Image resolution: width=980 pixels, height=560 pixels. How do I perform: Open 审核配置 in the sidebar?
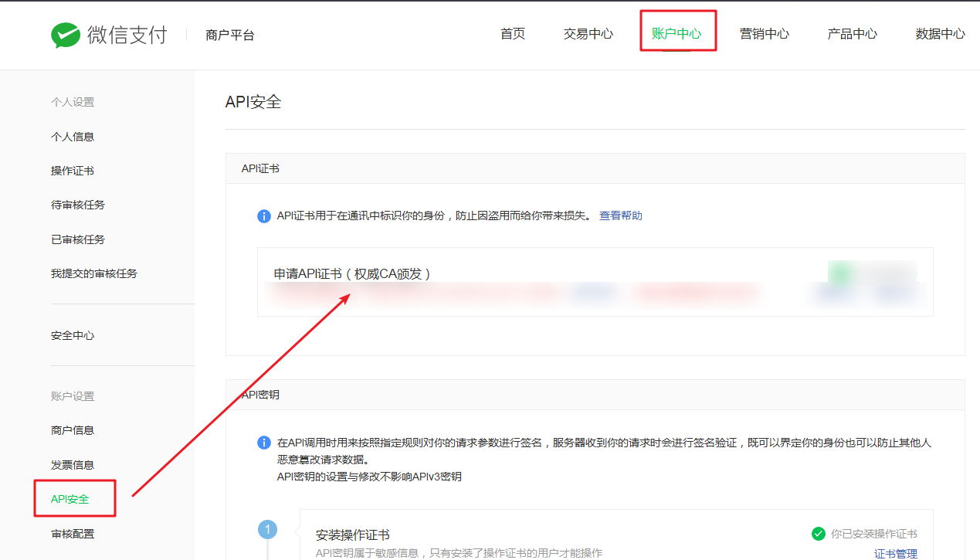[x=73, y=534]
